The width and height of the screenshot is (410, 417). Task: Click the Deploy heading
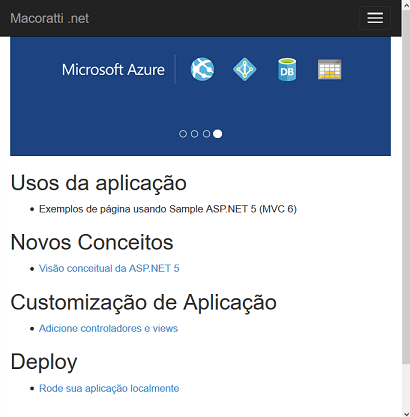click(x=44, y=362)
